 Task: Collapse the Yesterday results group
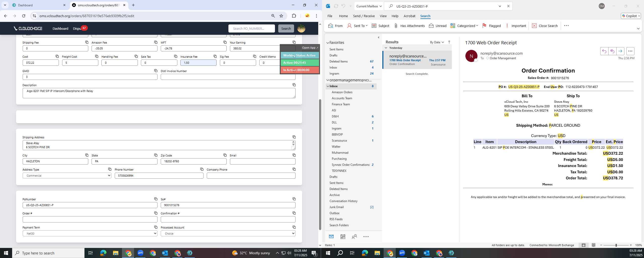(x=386, y=48)
